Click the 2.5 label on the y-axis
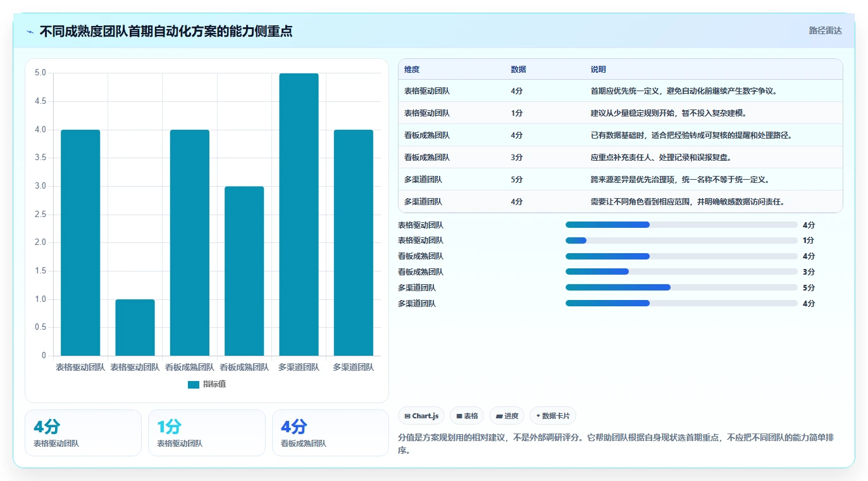The height and width of the screenshot is (481, 868). (40, 215)
